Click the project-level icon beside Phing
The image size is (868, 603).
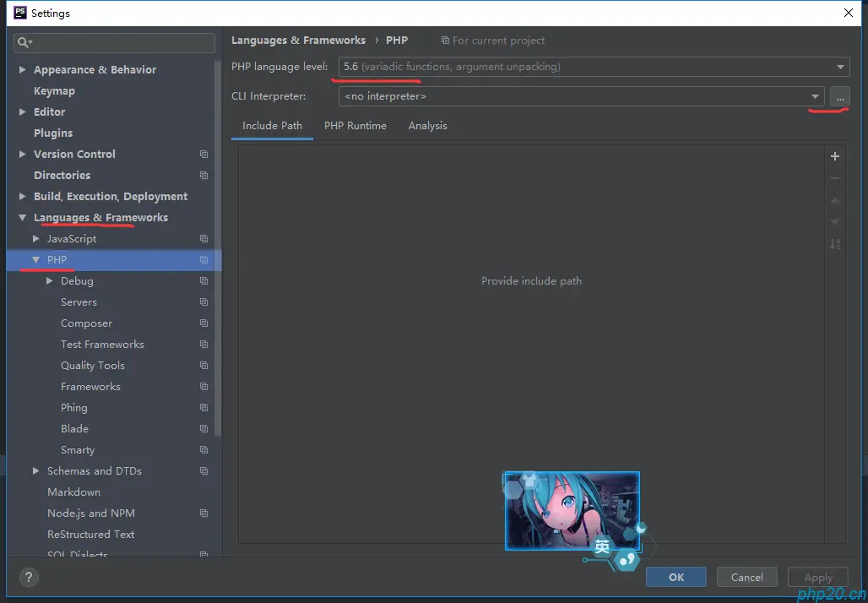203,408
